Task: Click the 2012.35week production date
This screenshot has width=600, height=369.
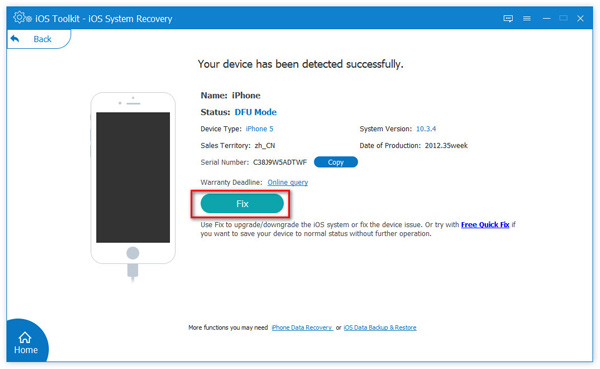Action: pos(446,145)
